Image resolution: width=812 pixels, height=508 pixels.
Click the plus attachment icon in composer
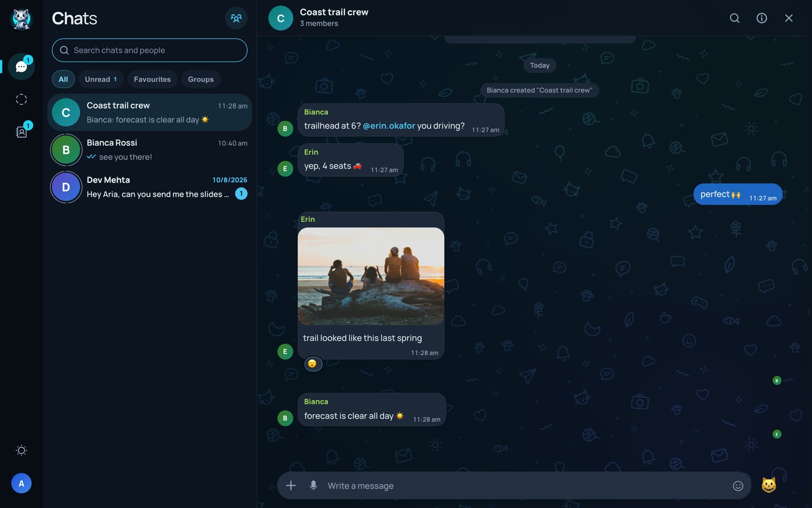click(291, 486)
